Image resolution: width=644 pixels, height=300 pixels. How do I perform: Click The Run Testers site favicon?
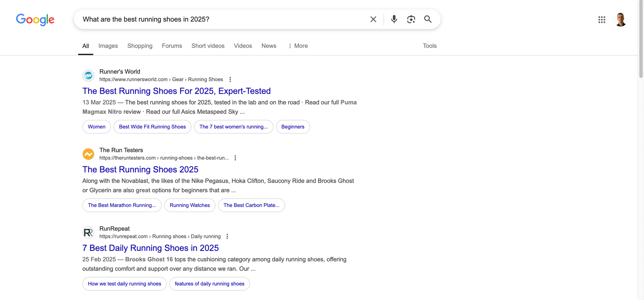click(x=89, y=154)
